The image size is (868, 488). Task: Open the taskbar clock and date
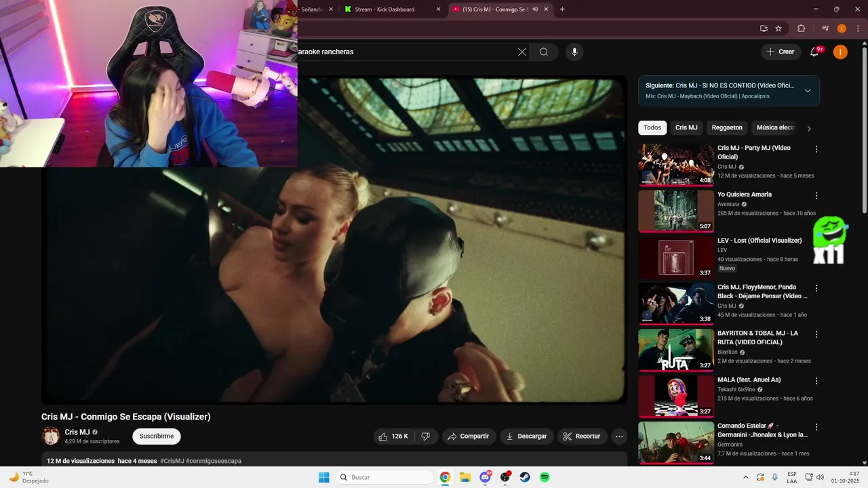click(845, 477)
